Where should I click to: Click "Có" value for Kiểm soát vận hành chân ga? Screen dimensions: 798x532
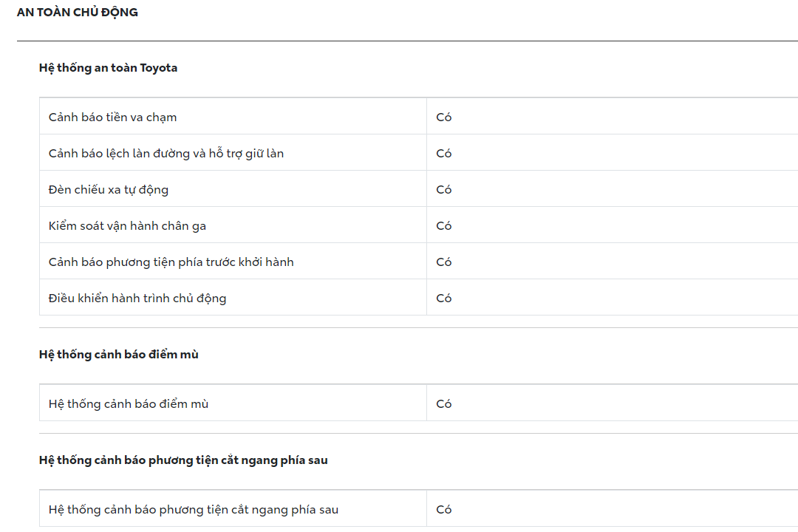[x=444, y=226]
